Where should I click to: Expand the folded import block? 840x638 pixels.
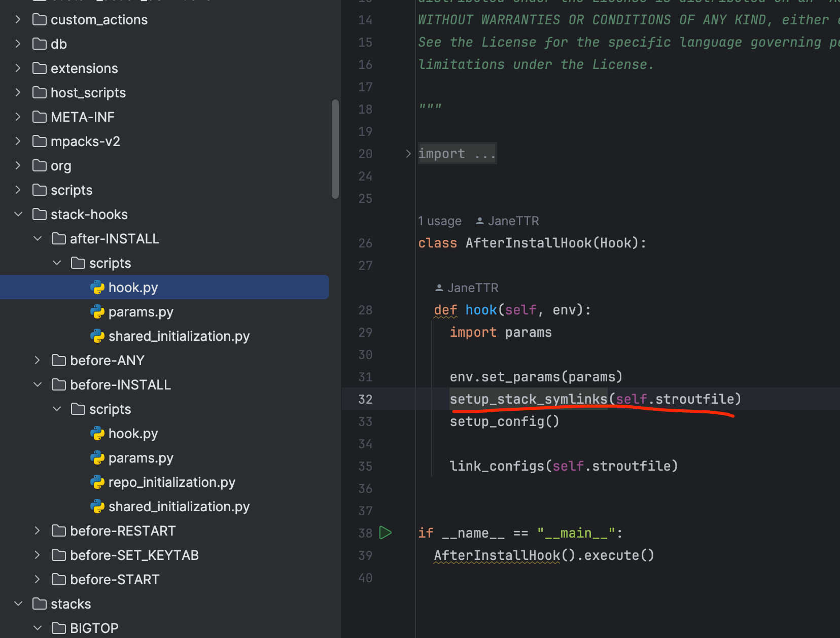[408, 154]
